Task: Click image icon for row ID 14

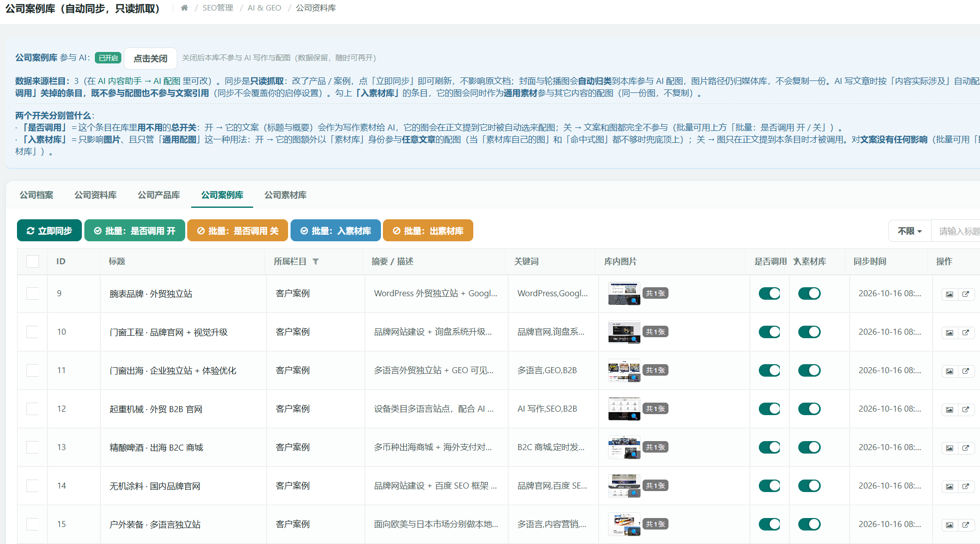Action: (x=950, y=487)
